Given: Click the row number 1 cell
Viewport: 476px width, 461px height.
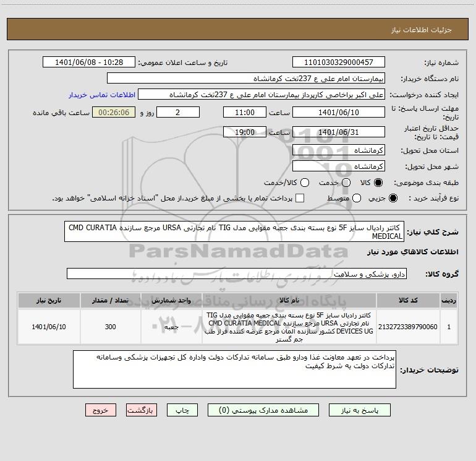Looking at the screenshot, I should coord(449,327).
